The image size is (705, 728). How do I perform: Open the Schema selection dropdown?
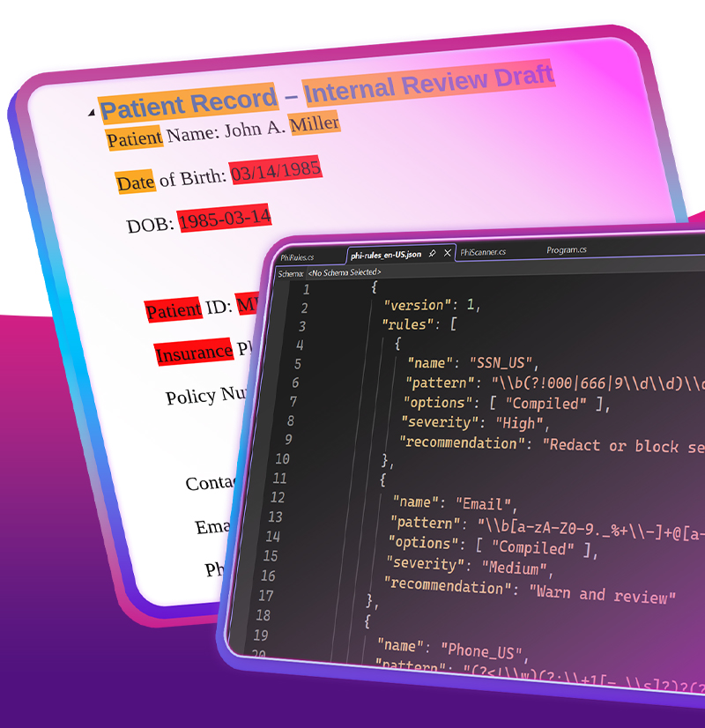coord(343,272)
